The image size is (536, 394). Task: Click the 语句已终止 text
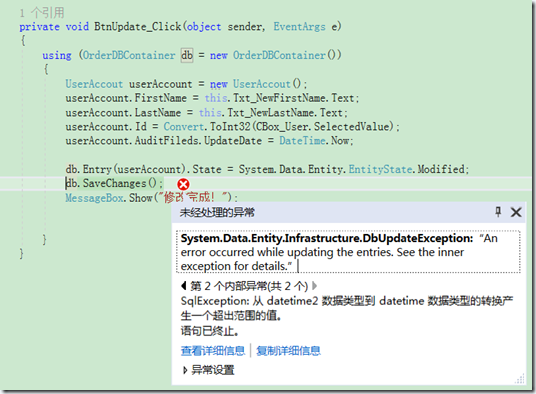tap(210, 330)
